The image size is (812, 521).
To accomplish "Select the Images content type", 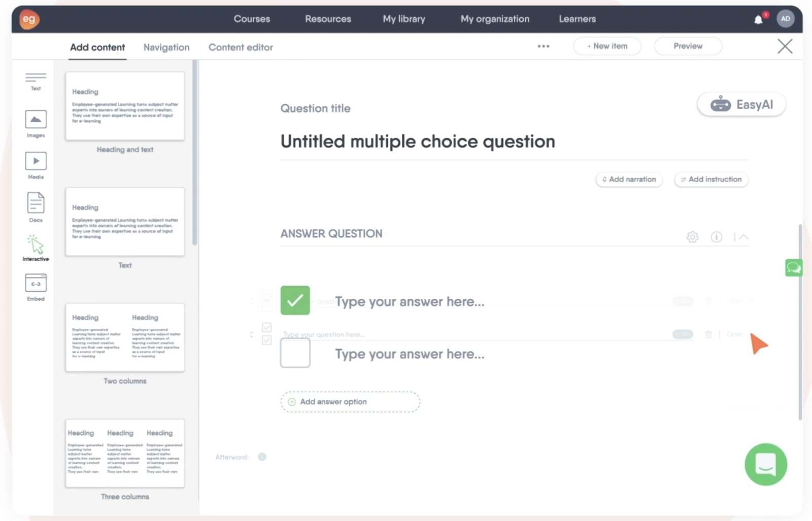I will [36, 124].
